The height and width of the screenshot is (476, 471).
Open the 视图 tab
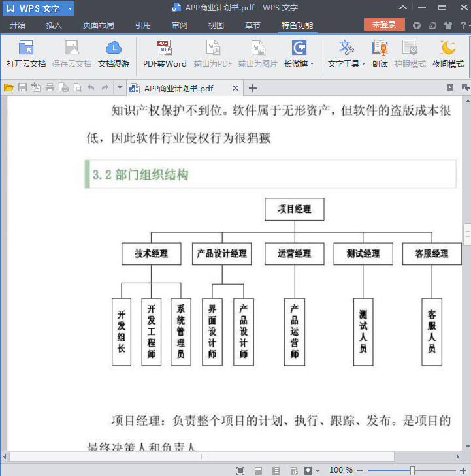216,25
